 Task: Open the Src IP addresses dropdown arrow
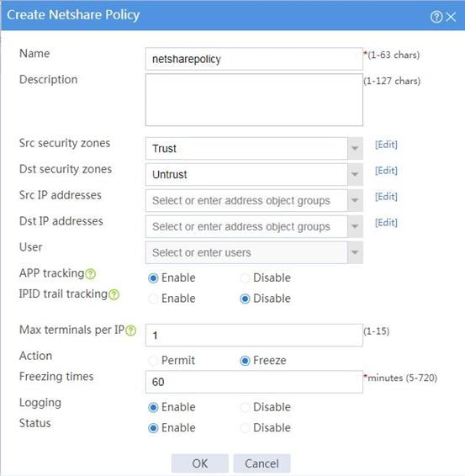[x=355, y=200]
